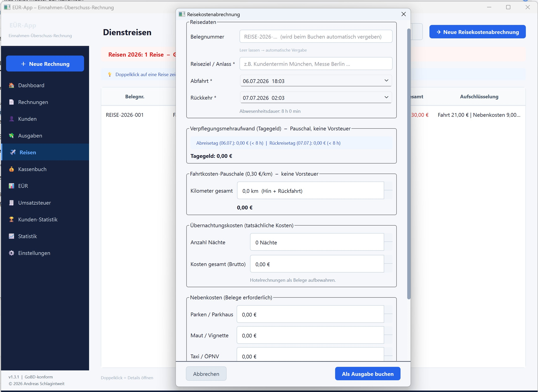The height and width of the screenshot is (392, 538).
Task: Click the Kilometer gesamt field
Action: point(310,191)
